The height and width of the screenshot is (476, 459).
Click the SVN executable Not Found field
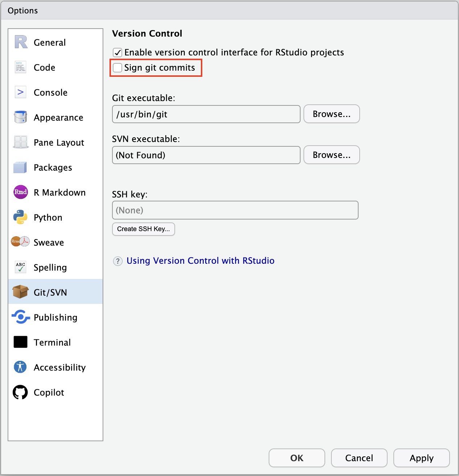coord(206,155)
